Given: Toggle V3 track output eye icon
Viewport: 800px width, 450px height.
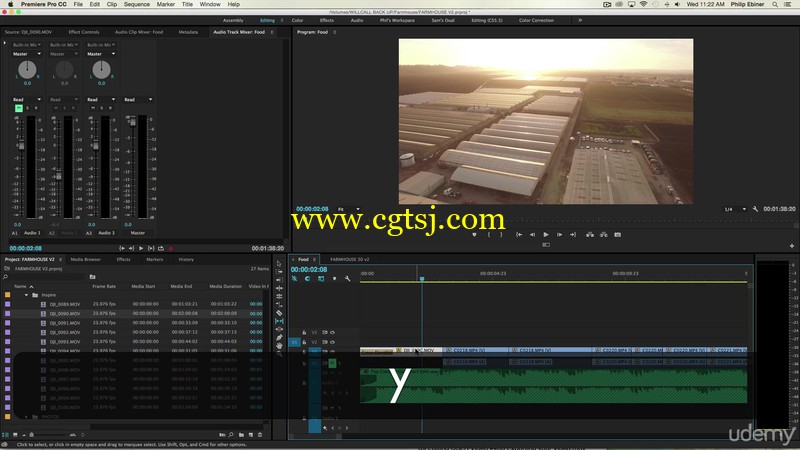Looking at the screenshot, I should point(332,333).
